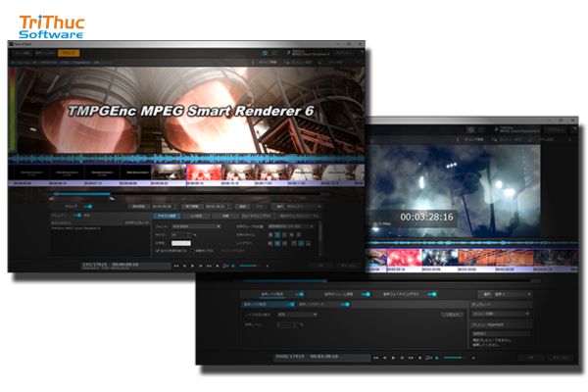Toggle the audio volume adjustment switch
The width and height of the screenshot is (588, 392).
pos(366,294)
